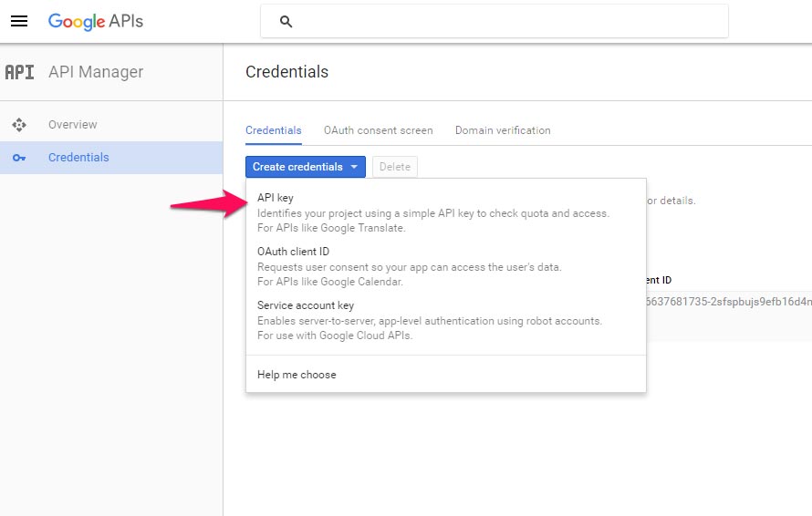Choose OAuth client ID option
Viewport: 812px width, 516px height.
coord(446,266)
